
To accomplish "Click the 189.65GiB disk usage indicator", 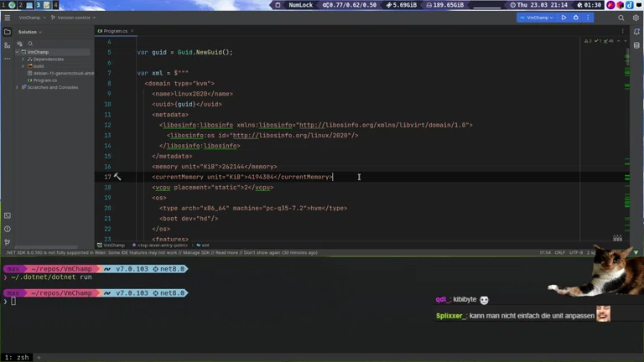I will 444,5.
